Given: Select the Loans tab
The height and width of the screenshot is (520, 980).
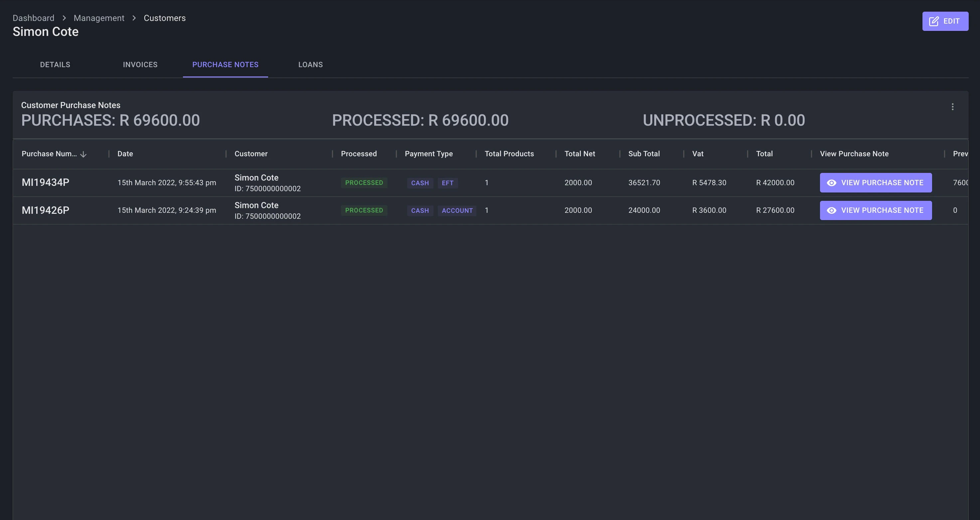Looking at the screenshot, I should (x=310, y=65).
